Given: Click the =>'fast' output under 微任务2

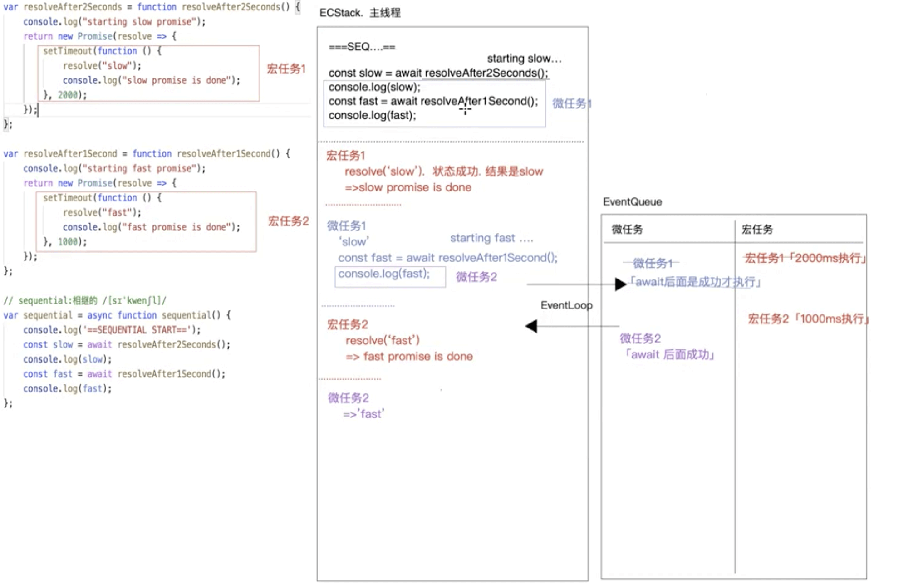Looking at the screenshot, I should tap(363, 414).
